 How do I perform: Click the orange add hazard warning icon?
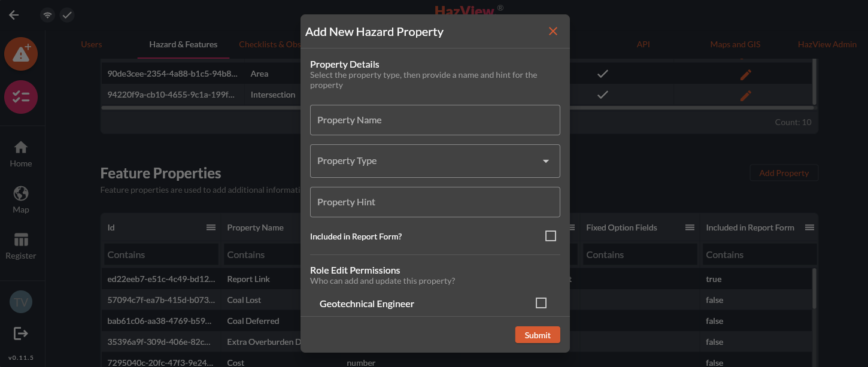click(x=21, y=54)
